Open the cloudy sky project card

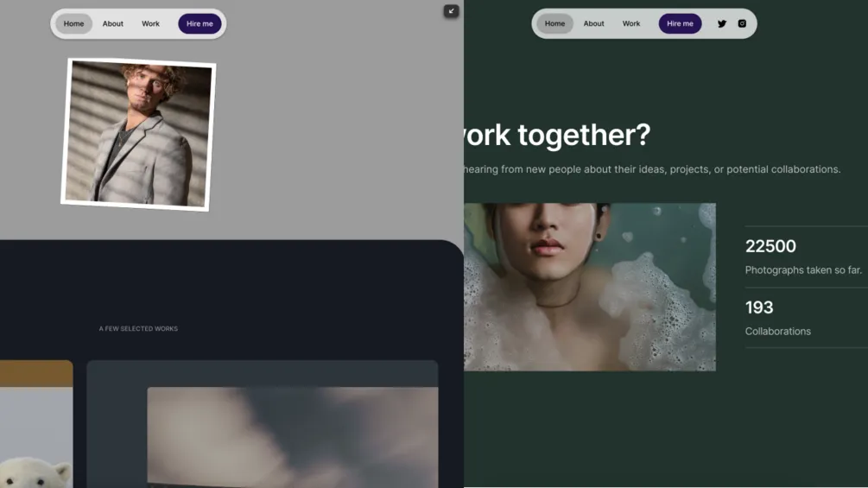coord(263,424)
